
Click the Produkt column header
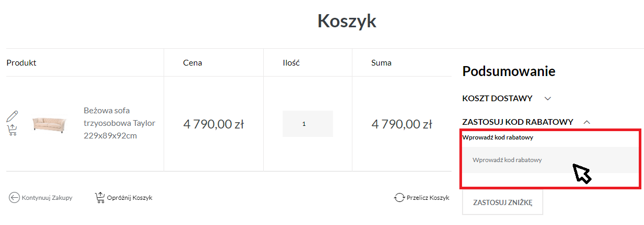(x=22, y=63)
